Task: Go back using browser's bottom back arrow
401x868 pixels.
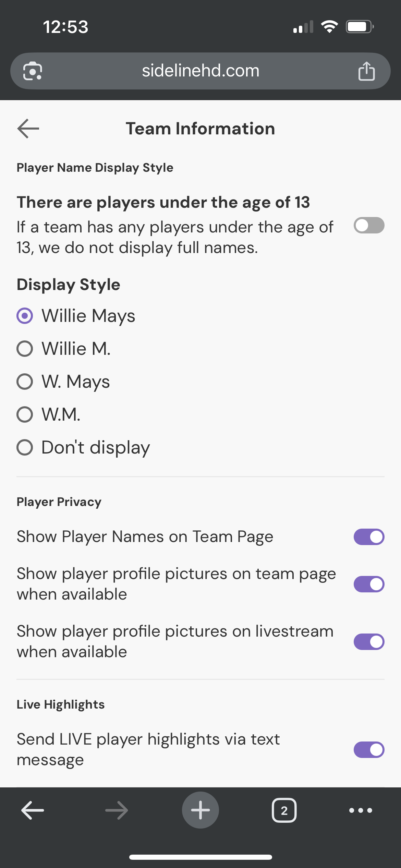Action: [33, 810]
